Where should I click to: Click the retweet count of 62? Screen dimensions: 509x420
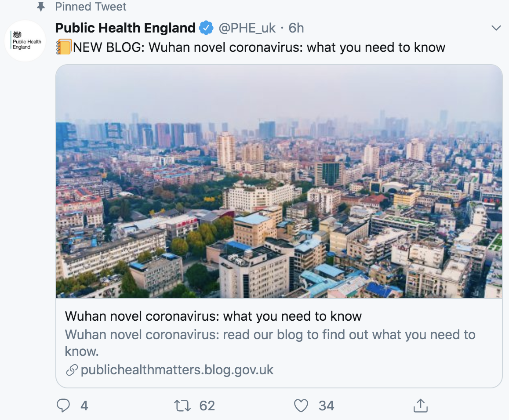coord(207,406)
